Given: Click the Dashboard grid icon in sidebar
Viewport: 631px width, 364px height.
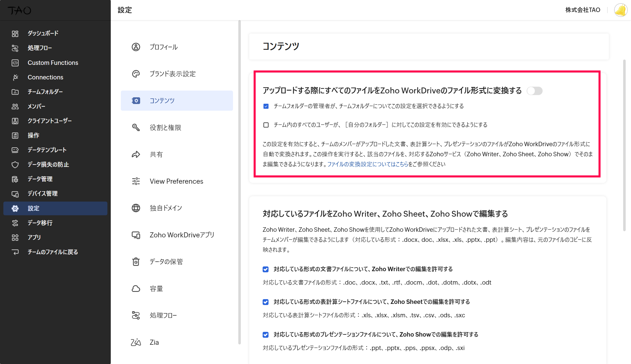Looking at the screenshot, I should [x=15, y=34].
